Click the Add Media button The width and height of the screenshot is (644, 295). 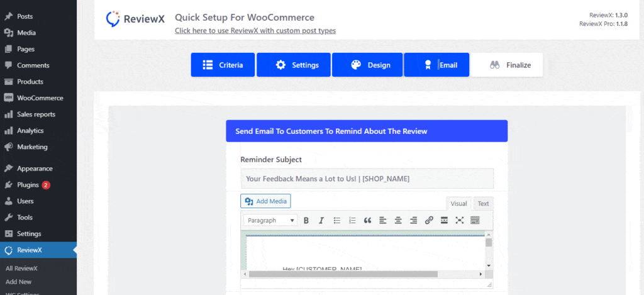pyautogui.click(x=265, y=201)
